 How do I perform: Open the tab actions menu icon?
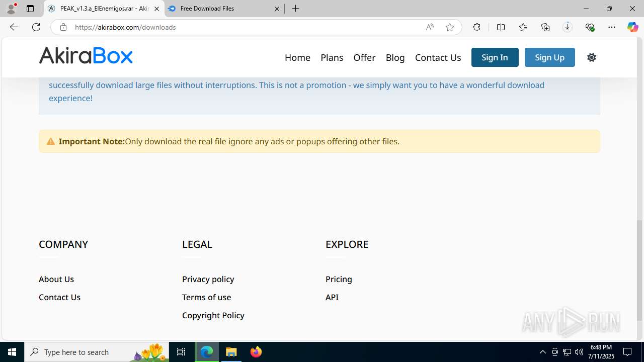30,9
